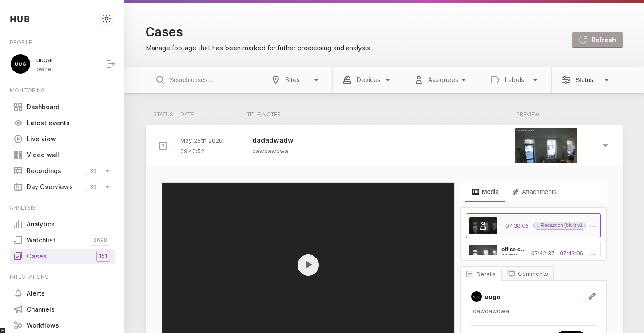Image resolution: width=644 pixels, height=333 pixels.
Task: Click the Channels megaphone icon
Action: click(18, 309)
